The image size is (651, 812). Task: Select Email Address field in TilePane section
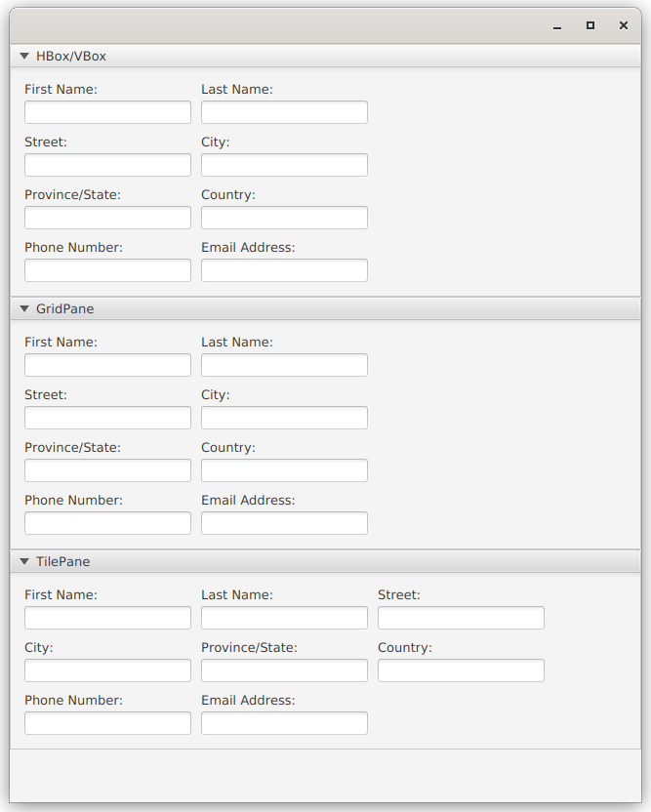pyautogui.click(x=284, y=723)
